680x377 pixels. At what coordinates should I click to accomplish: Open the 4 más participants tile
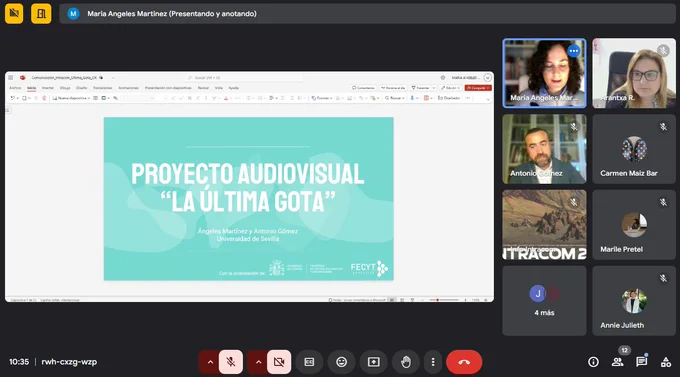pos(544,301)
